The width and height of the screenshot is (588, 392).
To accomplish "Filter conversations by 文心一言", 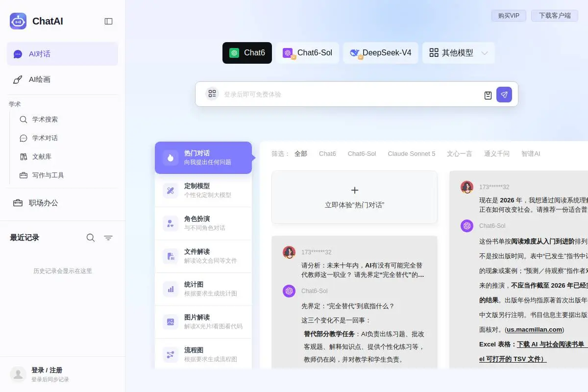I will (460, 154).
